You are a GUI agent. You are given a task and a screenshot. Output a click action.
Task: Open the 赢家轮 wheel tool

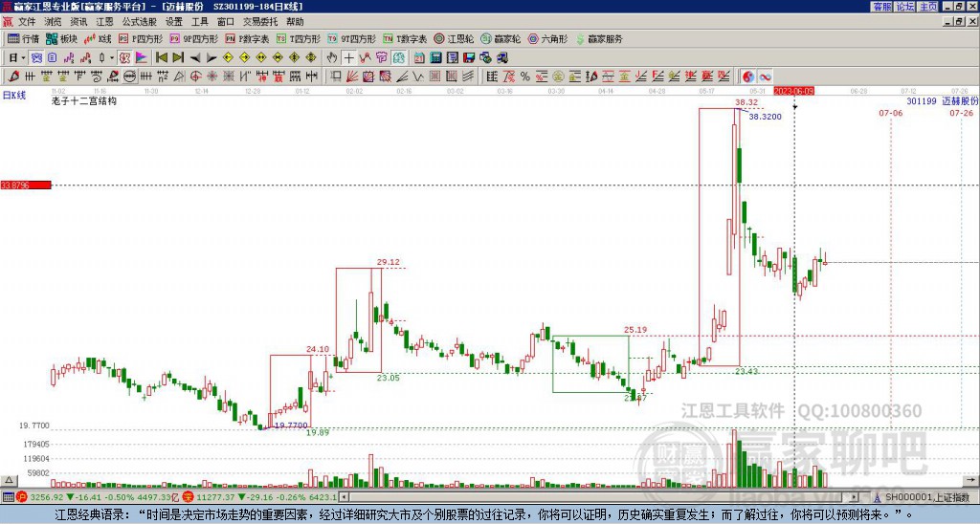501,38
